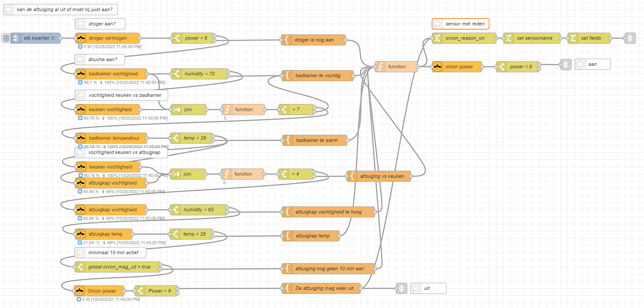Image resolution: width=644 pixels, height=308 pixels.
Task: Select the central function node
Action: (396, 67)
